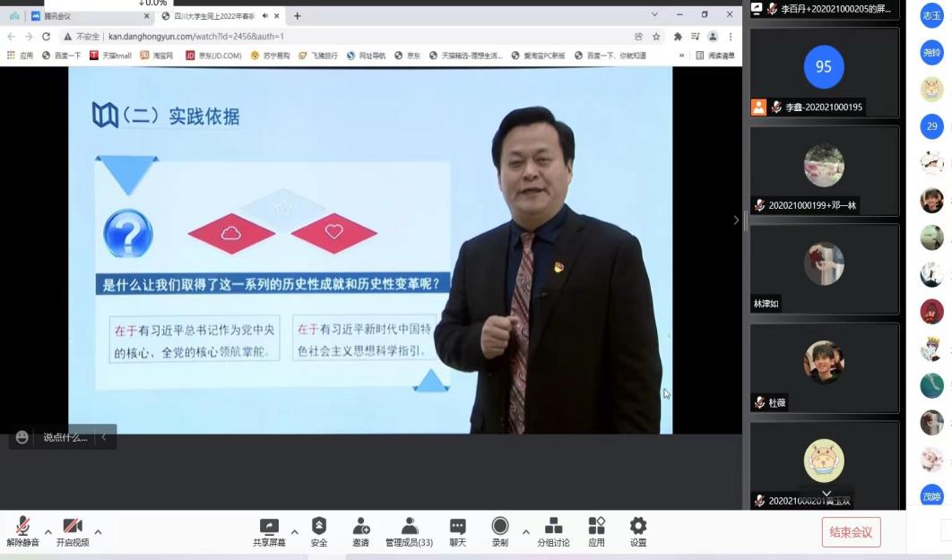
Task: Expand the arrow next to 开启视频
Action: [x=98, y=531]
